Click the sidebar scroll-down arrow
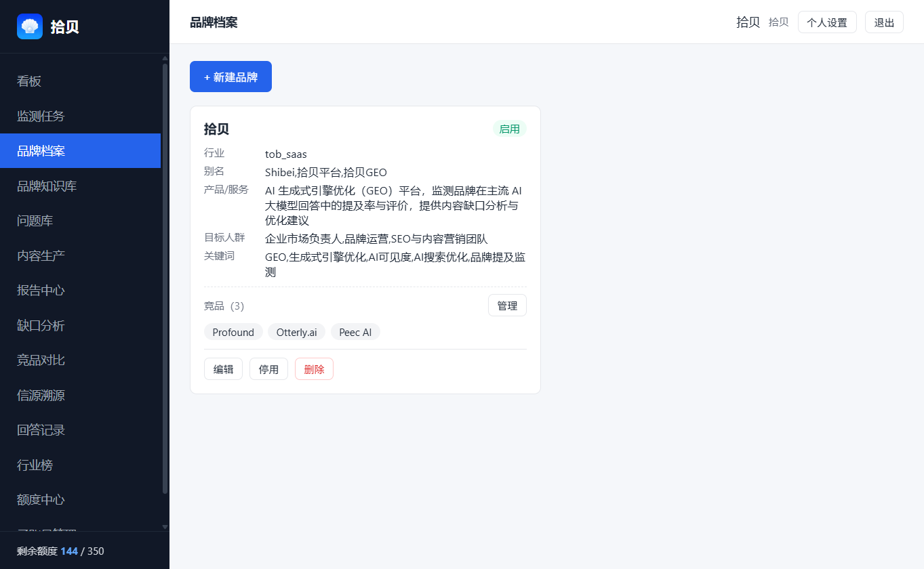 pyautogui.click(x=165, y=526)
